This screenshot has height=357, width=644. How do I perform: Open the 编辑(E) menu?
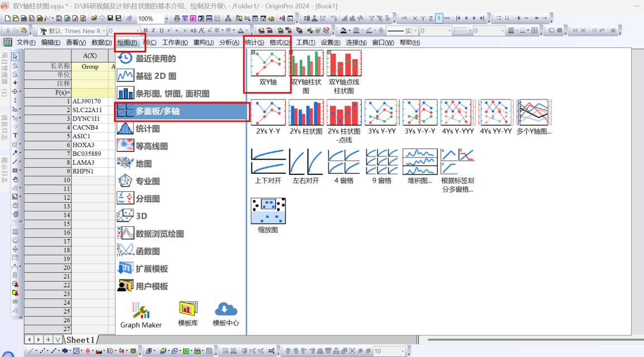pos(50,42)
